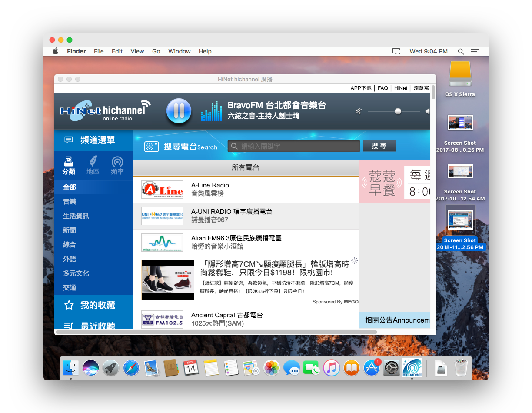The height and width of the screenshot is (413, 532).
Task: Click the 所有電台 list header
Action: click(246, 167)
